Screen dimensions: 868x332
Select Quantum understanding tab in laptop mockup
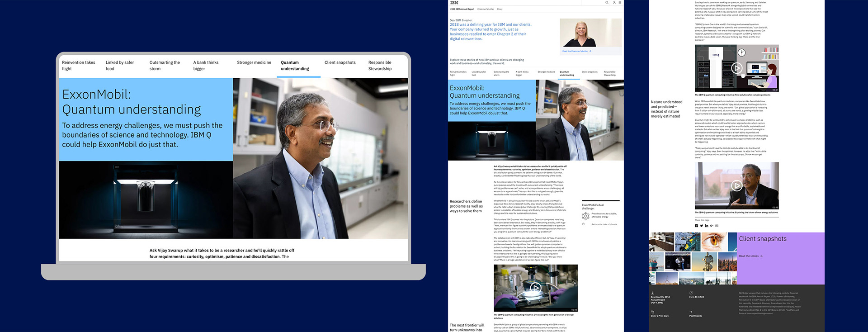pos(295,66)
